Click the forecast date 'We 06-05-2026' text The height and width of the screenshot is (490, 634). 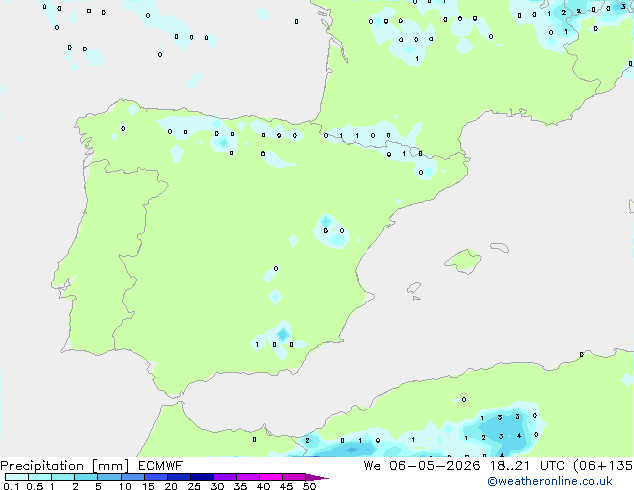[422, 466]
